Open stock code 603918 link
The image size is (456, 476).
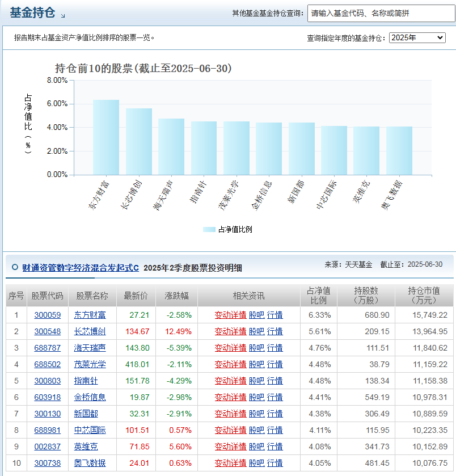click(47, 397)
